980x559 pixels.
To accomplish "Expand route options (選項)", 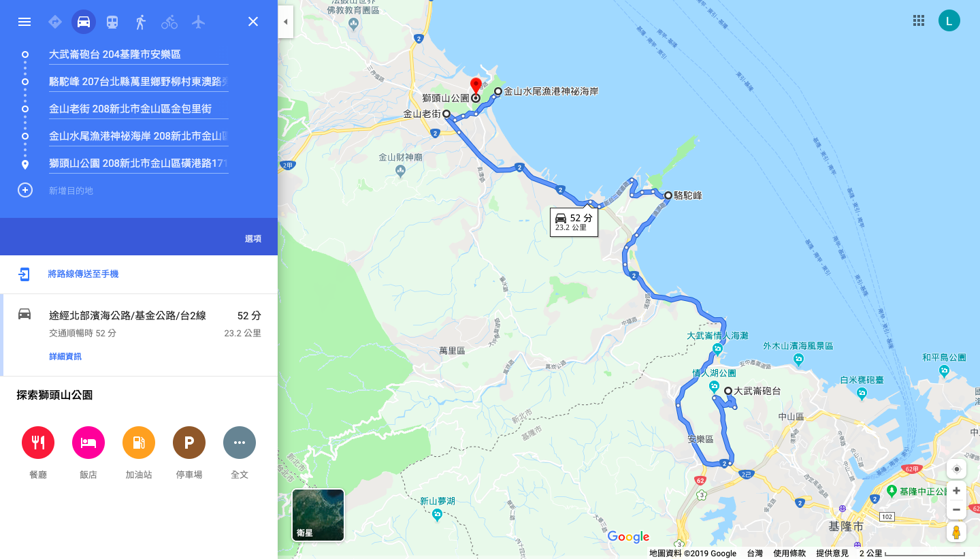I will 253,239.
